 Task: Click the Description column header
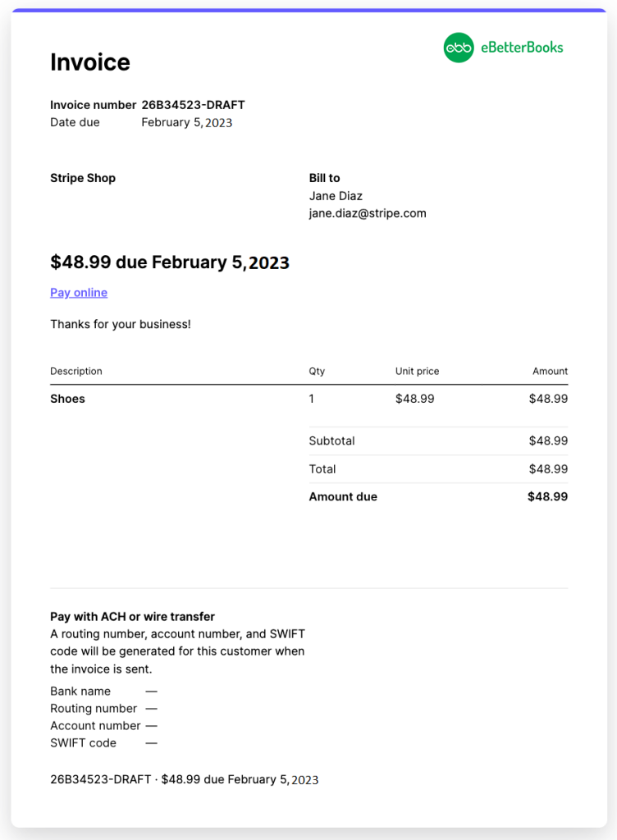click(x=76, y=372)
